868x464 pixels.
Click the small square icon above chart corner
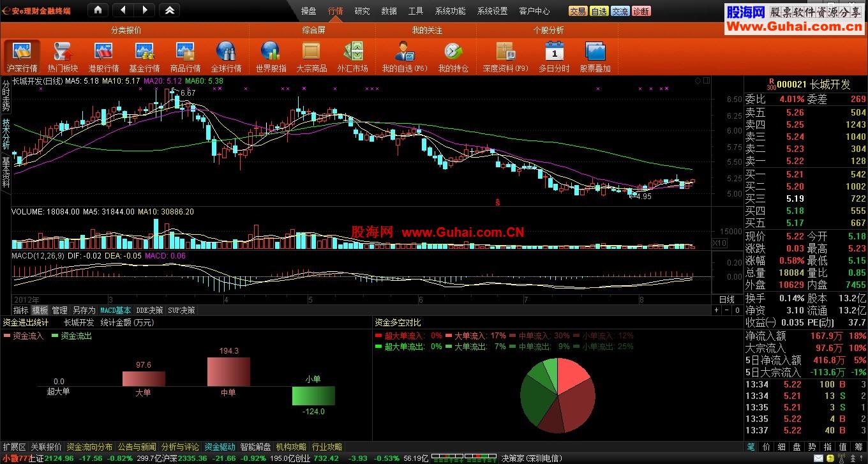point(706,80)
